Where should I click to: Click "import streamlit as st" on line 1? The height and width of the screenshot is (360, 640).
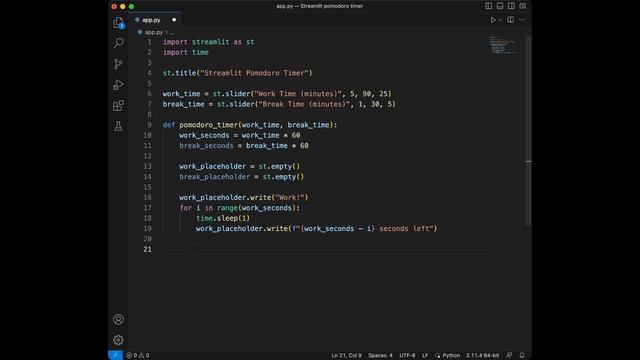point(208,42)
